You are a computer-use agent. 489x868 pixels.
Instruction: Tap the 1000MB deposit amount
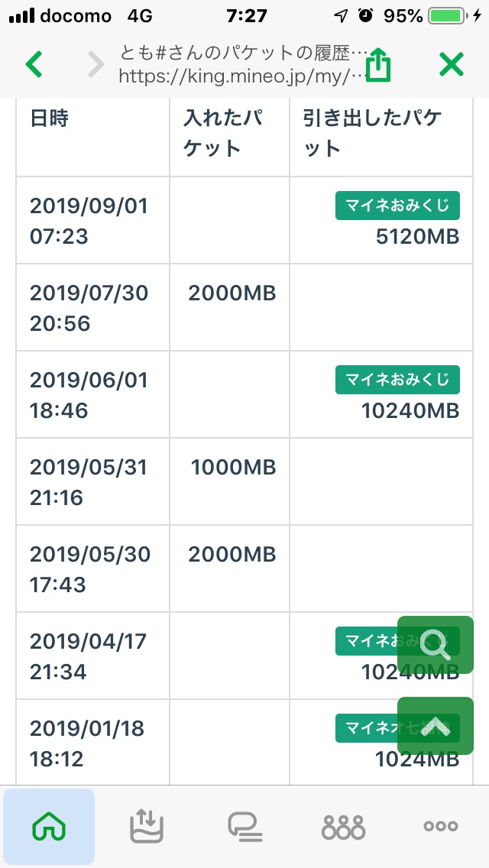point(233,467)
